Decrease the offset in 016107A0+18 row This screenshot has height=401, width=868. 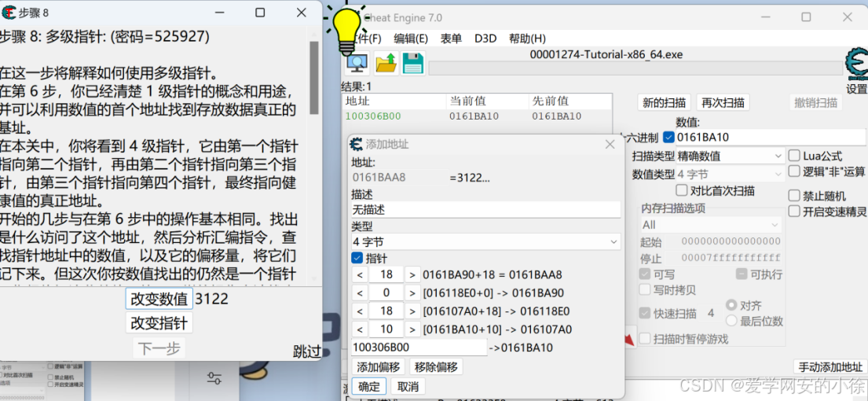click(359, 311)
